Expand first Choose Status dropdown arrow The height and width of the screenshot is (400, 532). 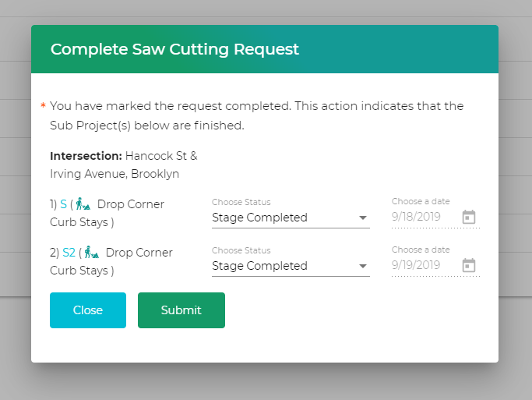tap(363, 218)
